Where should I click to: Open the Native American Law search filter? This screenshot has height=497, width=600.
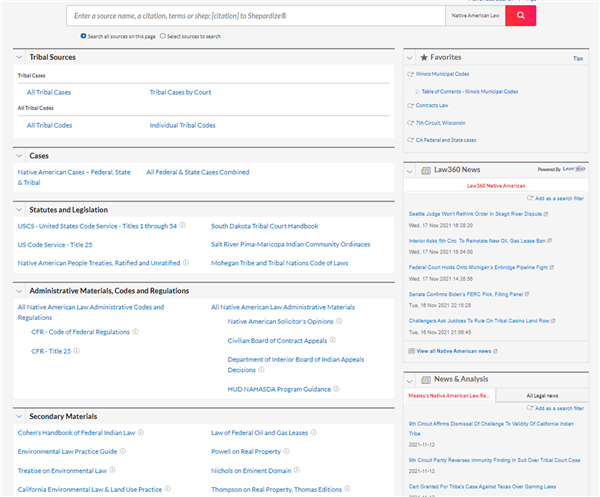coord(476,16)
